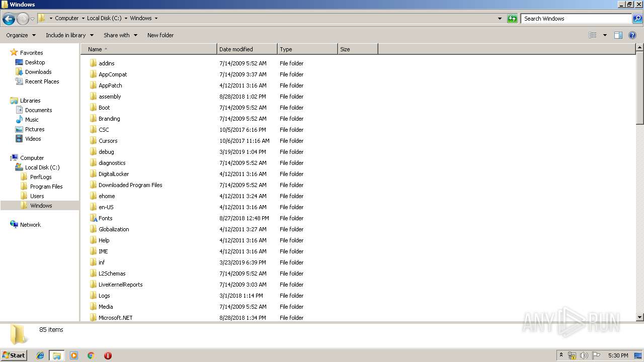Click the file list scroll down arrow
644x362 pixels.
pos(640,317)
